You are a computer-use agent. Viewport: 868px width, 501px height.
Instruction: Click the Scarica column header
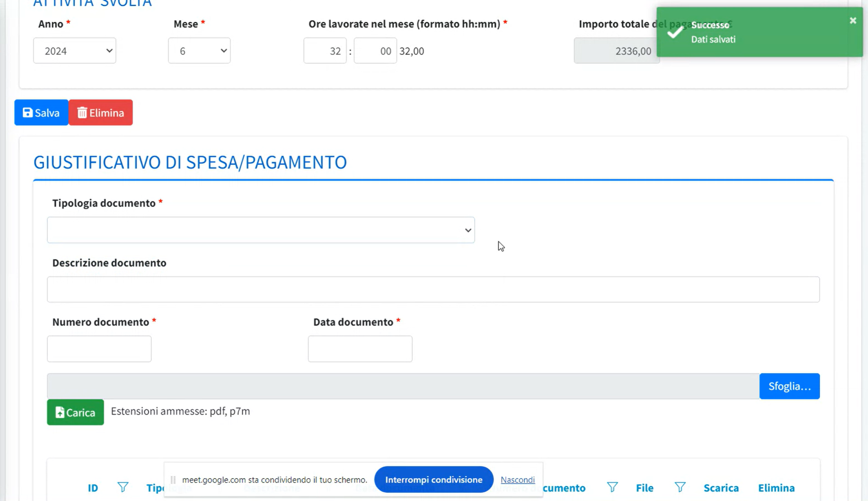coord(721,488)
